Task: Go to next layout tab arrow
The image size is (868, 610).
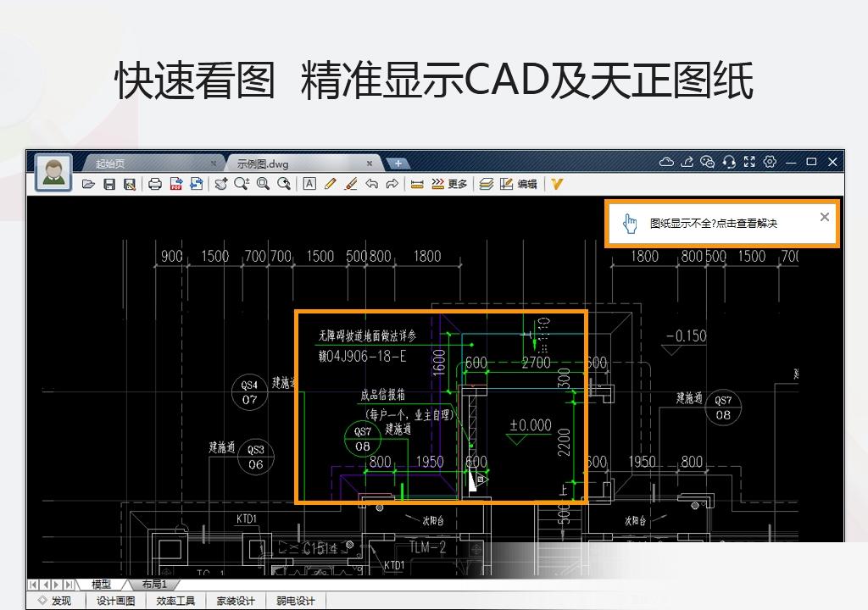Action: click(x=57, y=585)
